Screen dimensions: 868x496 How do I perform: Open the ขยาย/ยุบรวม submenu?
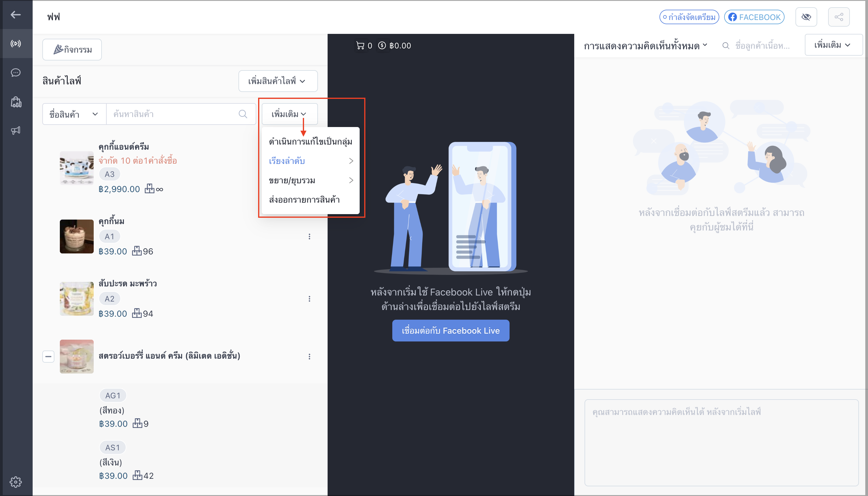point(310,180)
